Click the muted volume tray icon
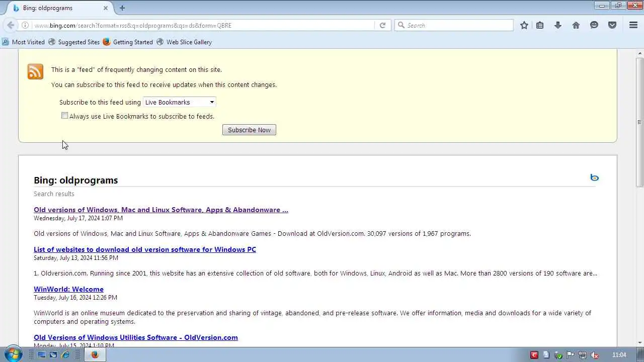 tap(595, 355)
